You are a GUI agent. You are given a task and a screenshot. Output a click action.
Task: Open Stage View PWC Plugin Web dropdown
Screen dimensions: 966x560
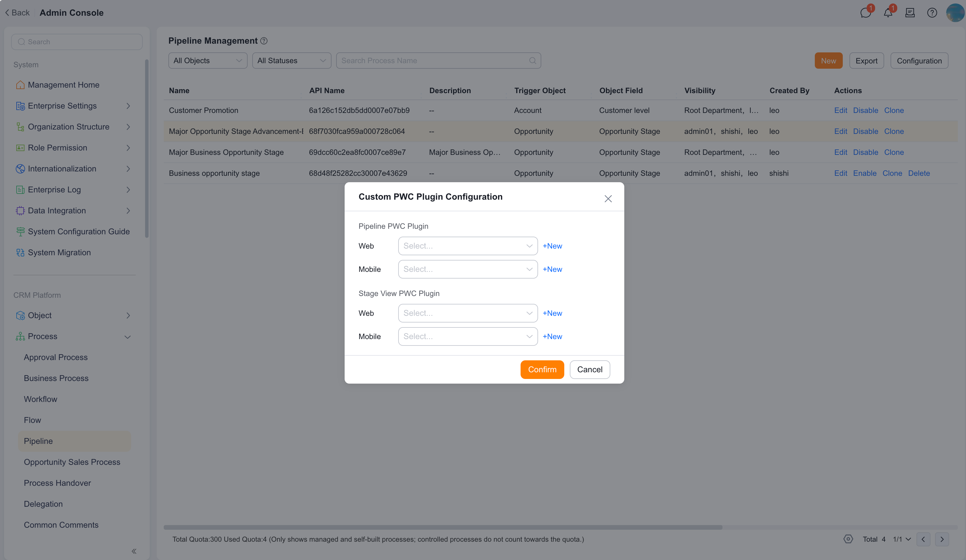click(x=468, y=313)
